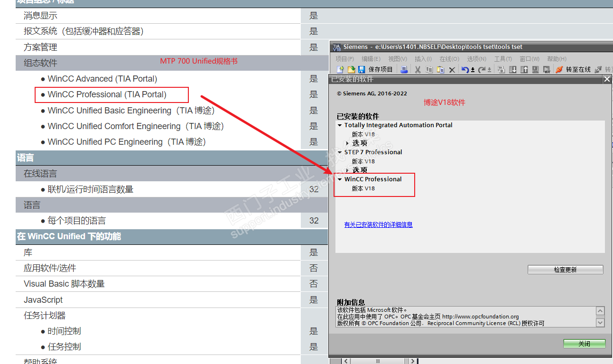This screenshot has width=613, height=364.
Task: Select Totally Integrated Automation Portal entry
Action: tap(399, 125)
